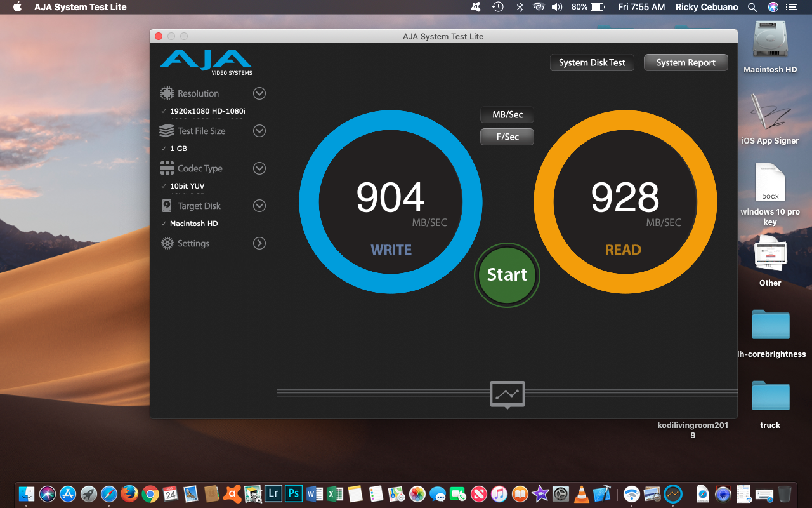Screen dimensions: 812x508
Task: Open Microsoft Word from the dock
Action: pyautogui.click(x=314, y=493)
